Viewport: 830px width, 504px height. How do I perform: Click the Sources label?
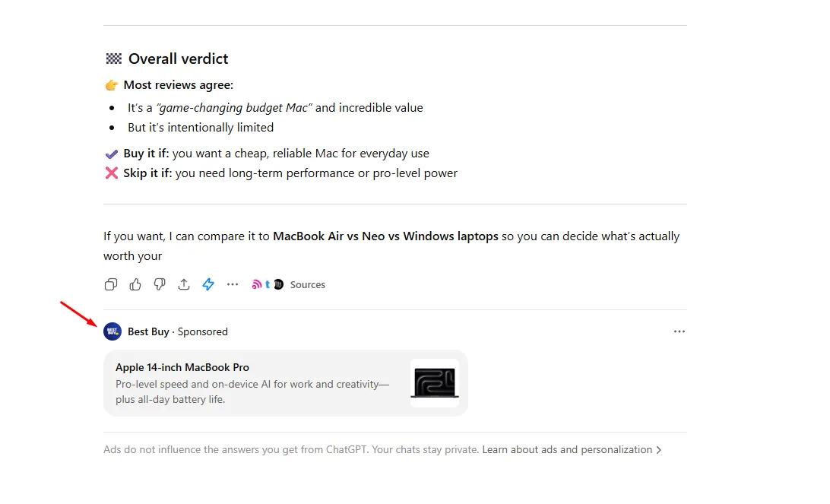pos(307,284)
